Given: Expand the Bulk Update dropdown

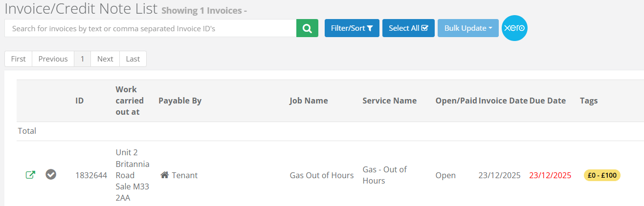Looking at the screenshot, I should [468, 28].
